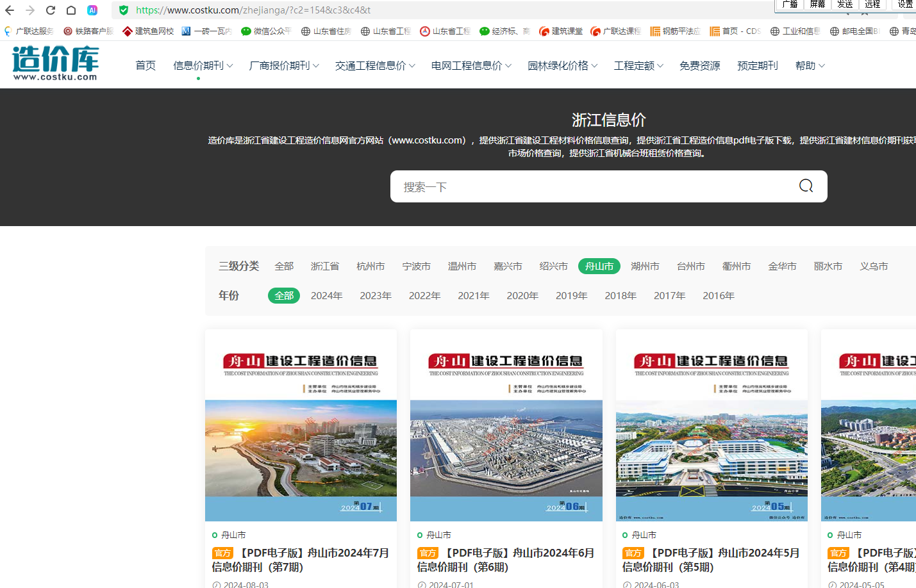Open the 铁路客户服 bookmark
Screen dimensions: 916x588
(x=88, y=31)
